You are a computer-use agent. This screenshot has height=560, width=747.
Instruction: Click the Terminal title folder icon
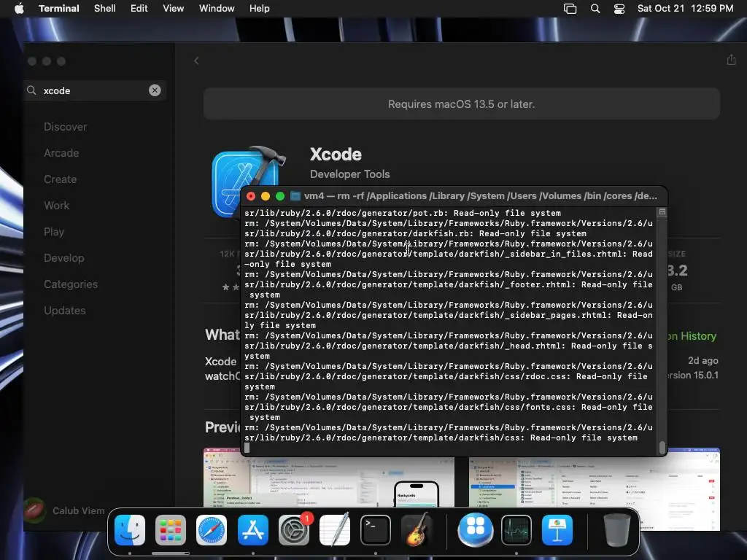[x=295, y=196]
